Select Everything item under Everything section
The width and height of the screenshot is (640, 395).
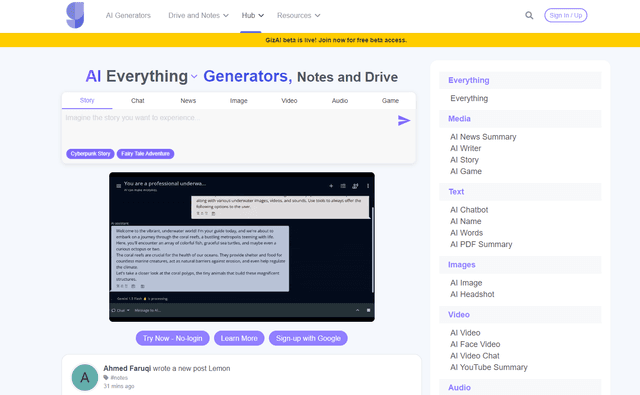click(469, 98)
